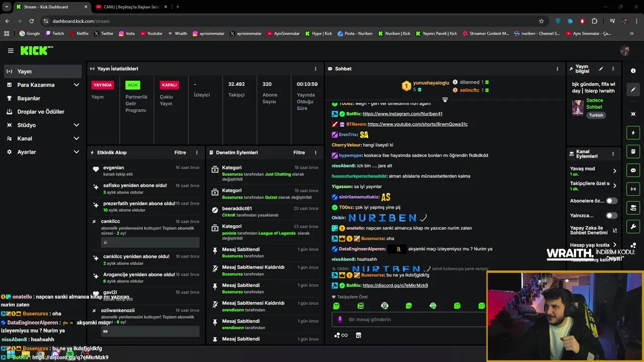Screen dimensions: 644x362
Task: Edit stream info with Yayın bilgisi pencil
Action: (601, 69)
